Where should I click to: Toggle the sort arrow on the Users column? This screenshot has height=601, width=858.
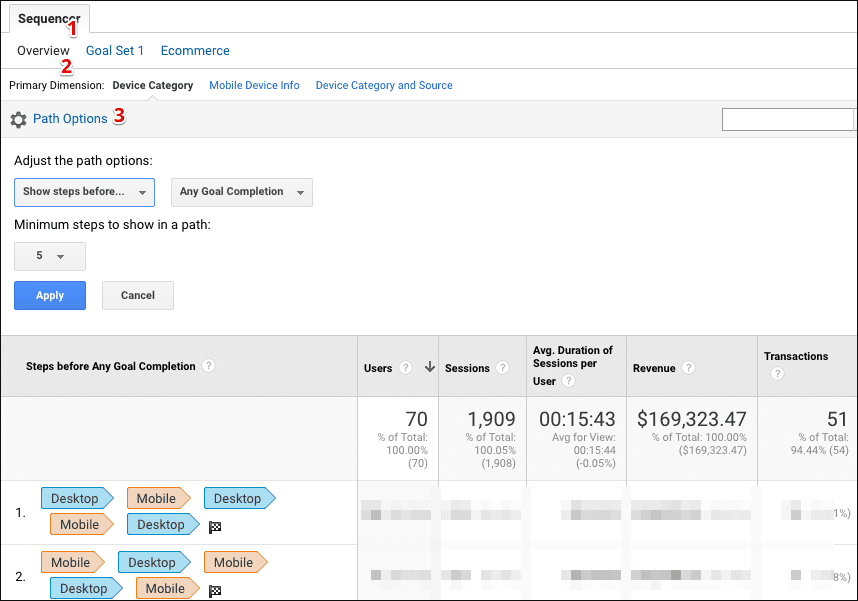430,367
